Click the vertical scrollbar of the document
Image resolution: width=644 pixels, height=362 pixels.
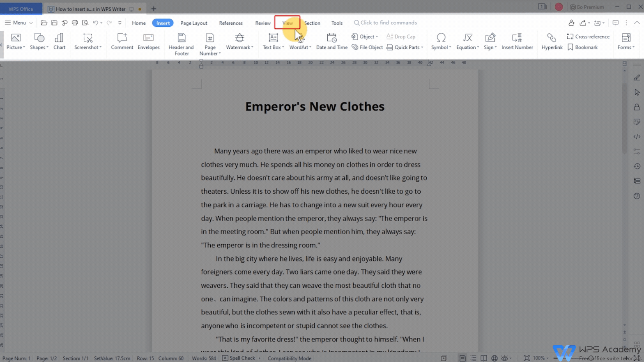pos(625,118)
